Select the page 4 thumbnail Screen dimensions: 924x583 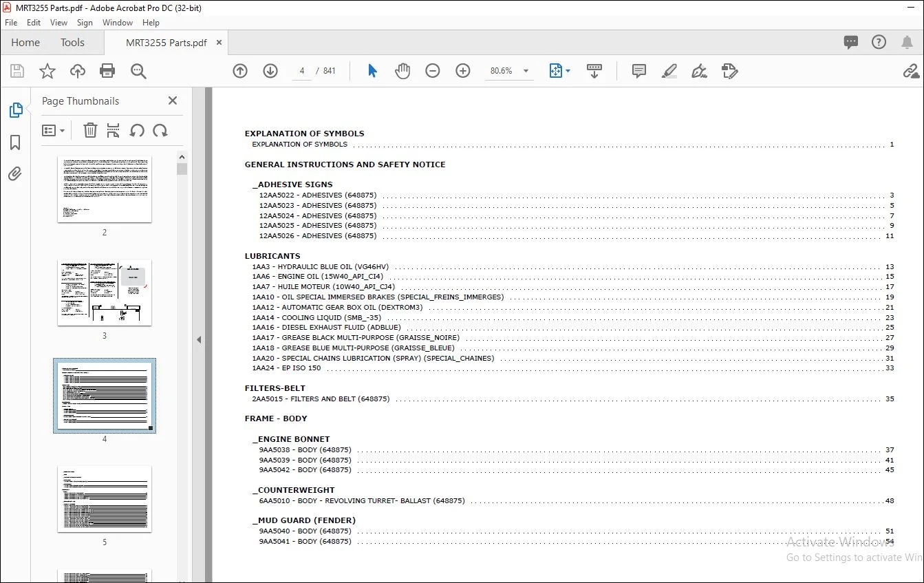[x=105, y=396]
